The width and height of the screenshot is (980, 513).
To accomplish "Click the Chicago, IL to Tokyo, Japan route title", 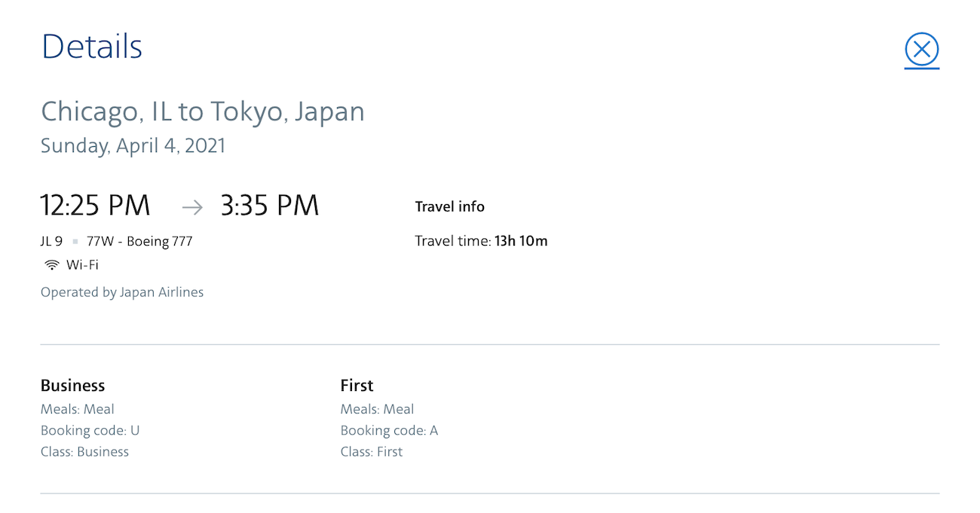I will click(x=202, y=111).
